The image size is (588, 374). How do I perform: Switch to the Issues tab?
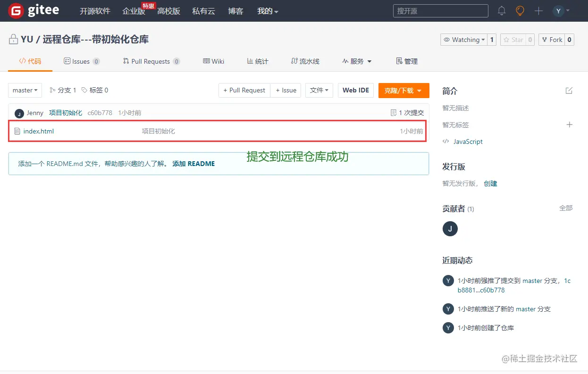(81, 61)
